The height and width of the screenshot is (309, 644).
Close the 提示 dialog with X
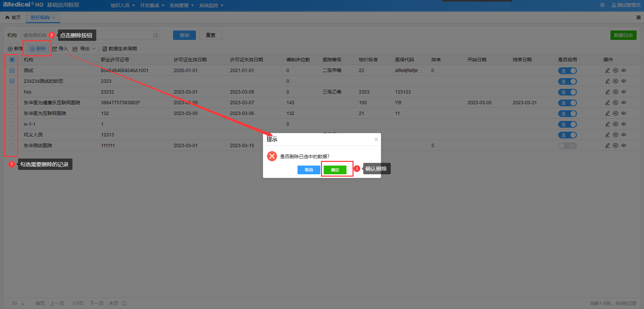(x=376, y=139)
